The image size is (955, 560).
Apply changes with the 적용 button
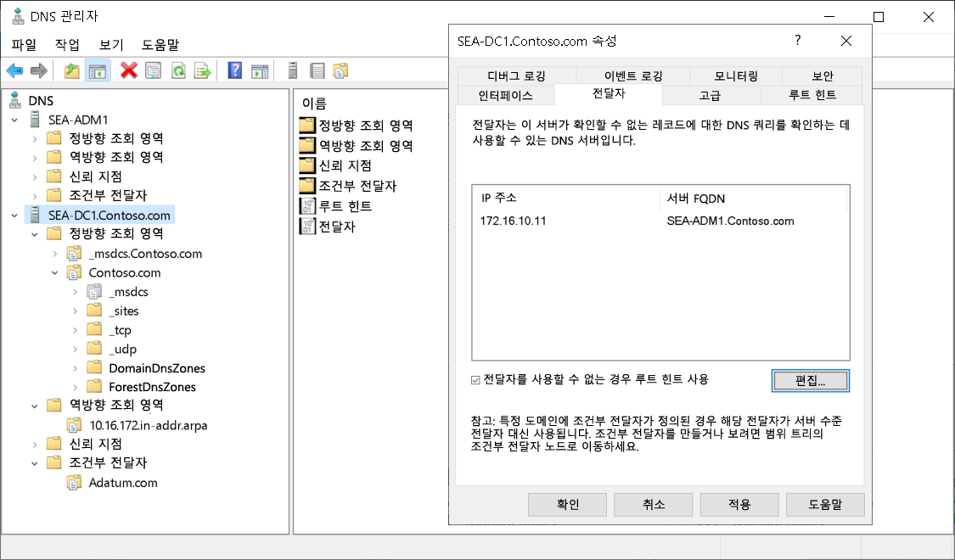click(738, 504)
